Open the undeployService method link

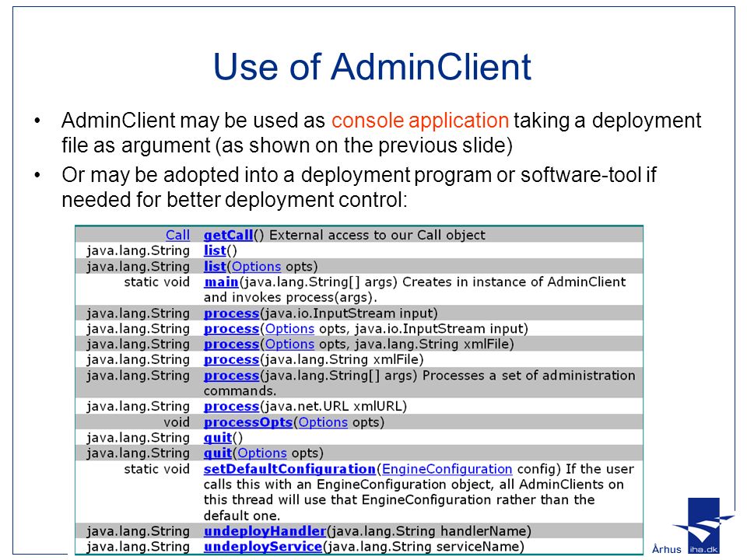[263, 547]
